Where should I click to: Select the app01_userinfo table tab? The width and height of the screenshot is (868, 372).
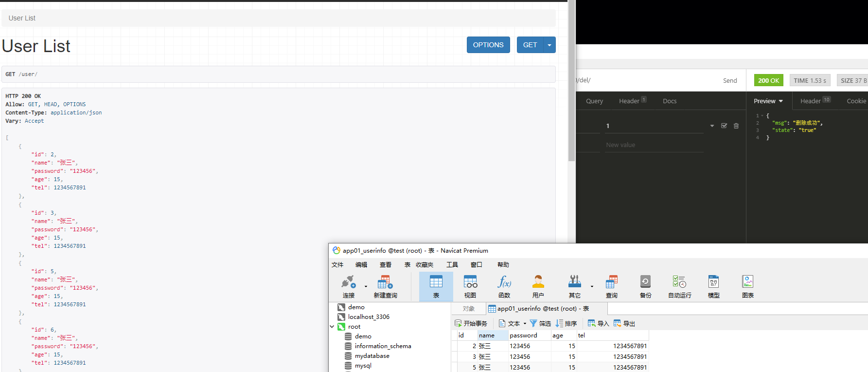click(x=547, y=309)
